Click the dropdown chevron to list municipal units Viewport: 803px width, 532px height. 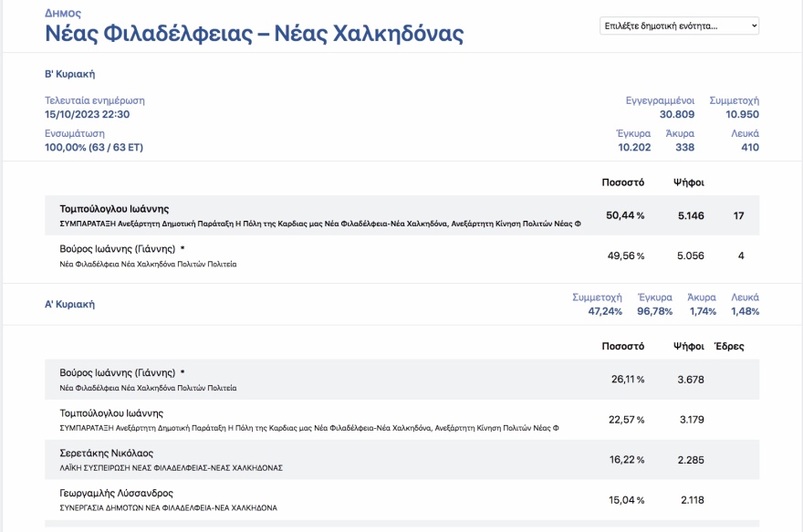752,26
